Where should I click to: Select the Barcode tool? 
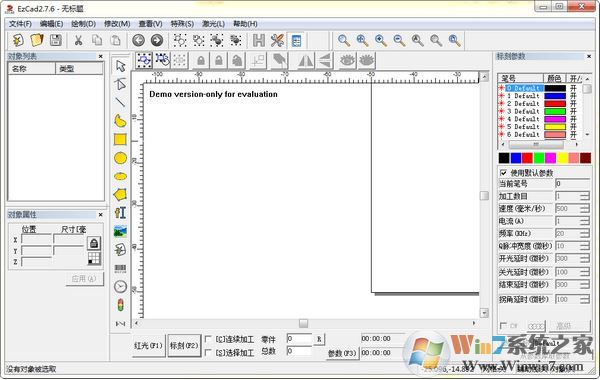[120, 268]
